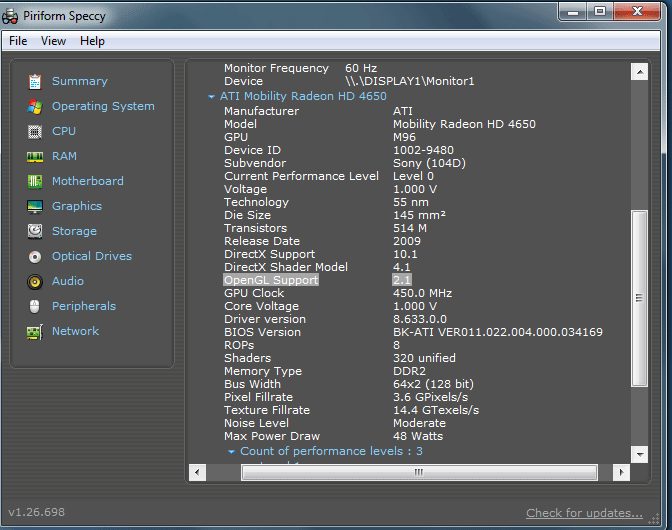Image resolution: width=672 pixels, height=530 pixels.
Task: Open the File menu
Action: coord(18,41)
